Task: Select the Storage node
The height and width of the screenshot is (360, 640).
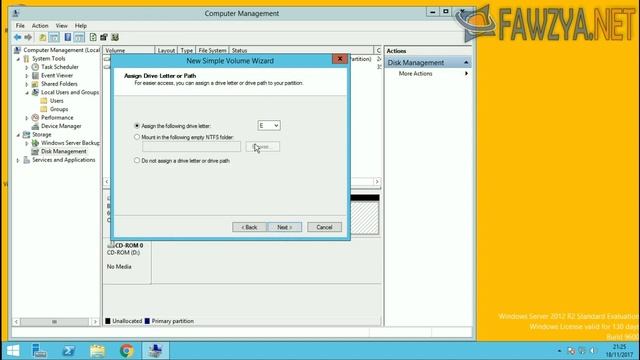Action: tap(42, 134)
